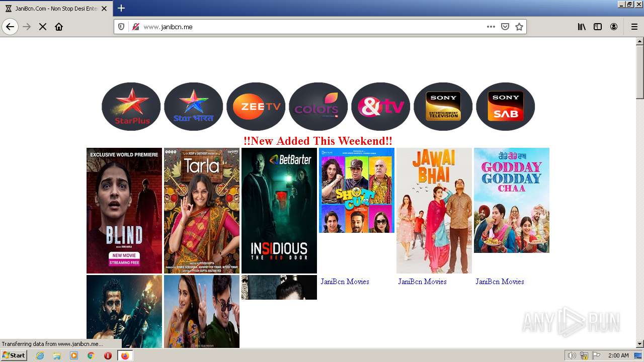Open the Star Bharat channel logo
Screen dimensions: 644x362
[194, 107]
